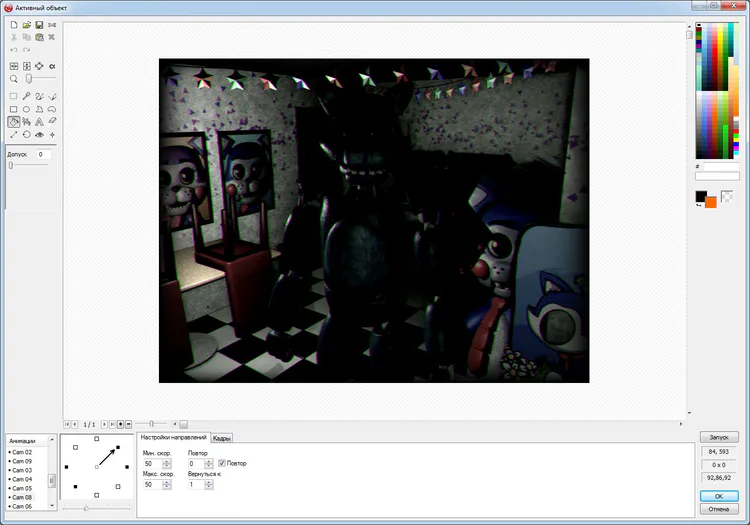Viewport: 750px width, 525px height.
Task: Click the 'Макс. скор.' spinner arrows
Action: pos(166,484)
